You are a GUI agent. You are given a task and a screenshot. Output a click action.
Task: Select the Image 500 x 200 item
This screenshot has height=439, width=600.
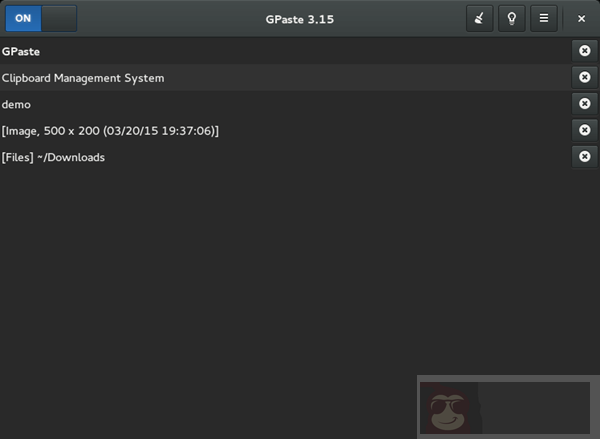(110, 131)
